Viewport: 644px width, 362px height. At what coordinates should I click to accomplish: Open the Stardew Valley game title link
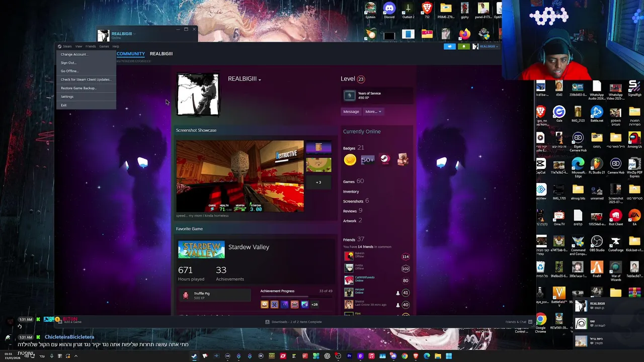249,247
